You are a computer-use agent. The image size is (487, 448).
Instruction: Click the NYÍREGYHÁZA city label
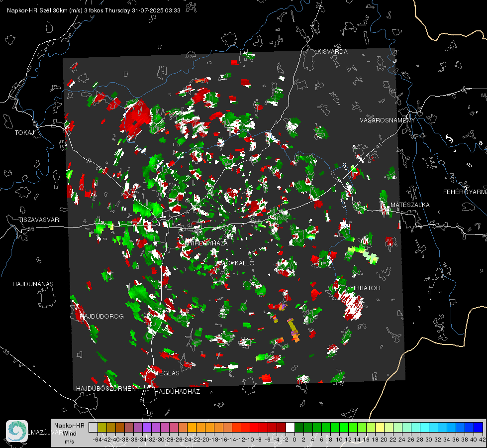point(206,243)
